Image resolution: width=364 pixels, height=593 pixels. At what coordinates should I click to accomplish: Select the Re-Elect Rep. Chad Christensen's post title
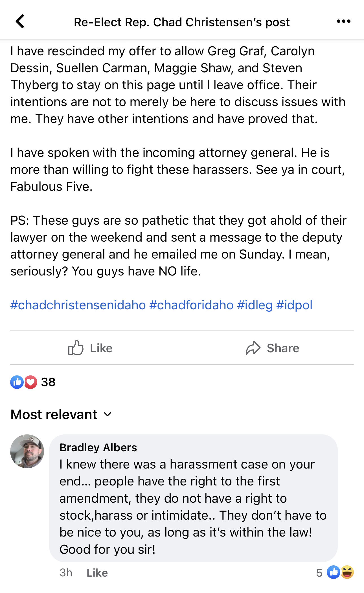[182, 22]
